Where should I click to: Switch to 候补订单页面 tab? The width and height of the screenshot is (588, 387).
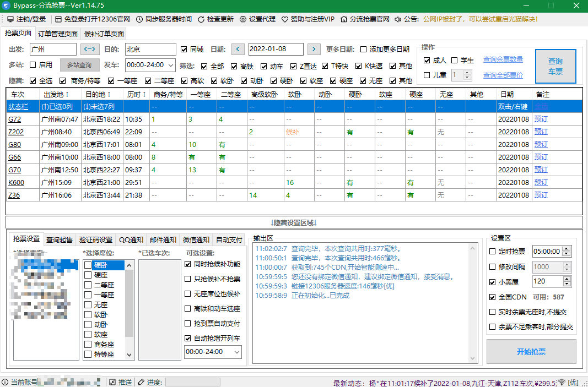pos(104,34)
